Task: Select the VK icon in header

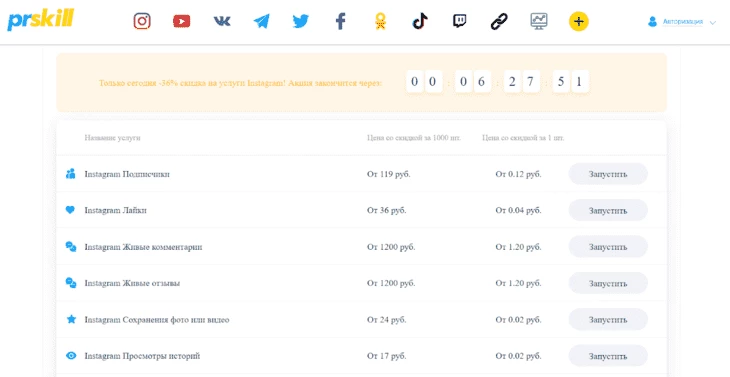Action: (x=222, y=21)
